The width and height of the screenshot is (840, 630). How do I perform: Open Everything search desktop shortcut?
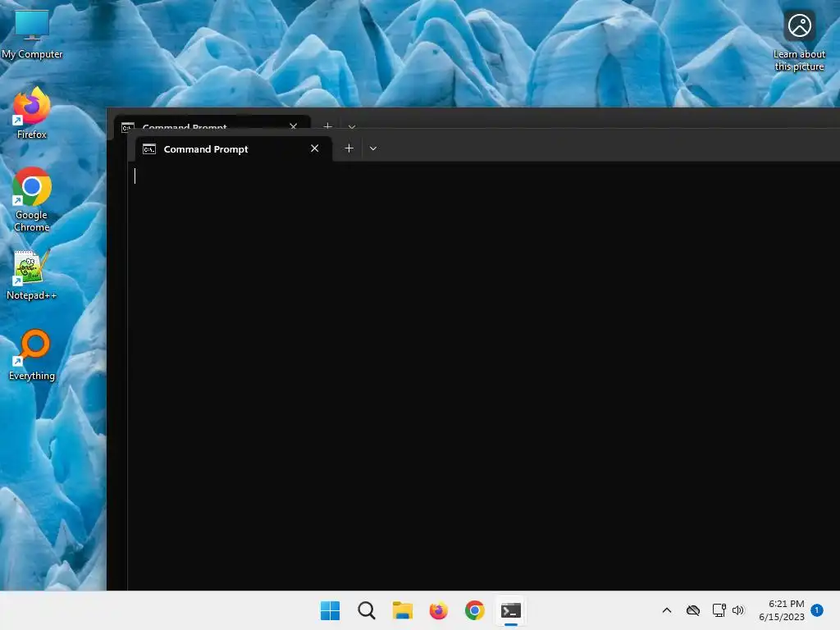[x=32, y=354]
